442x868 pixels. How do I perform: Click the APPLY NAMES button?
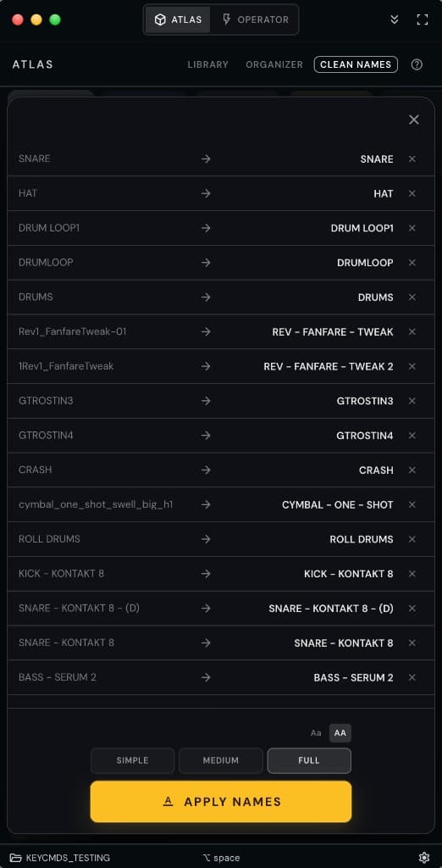pyautogui.click(x=221, y=802)
